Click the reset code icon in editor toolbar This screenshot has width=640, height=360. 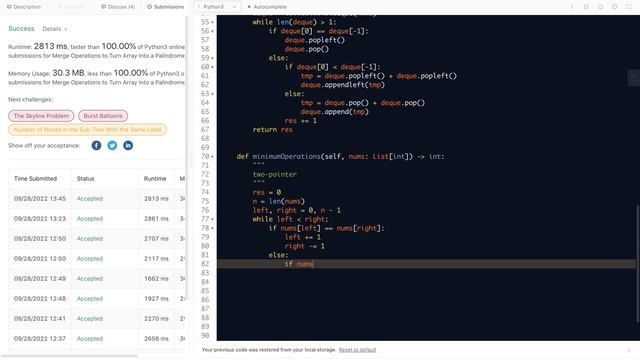600,7
